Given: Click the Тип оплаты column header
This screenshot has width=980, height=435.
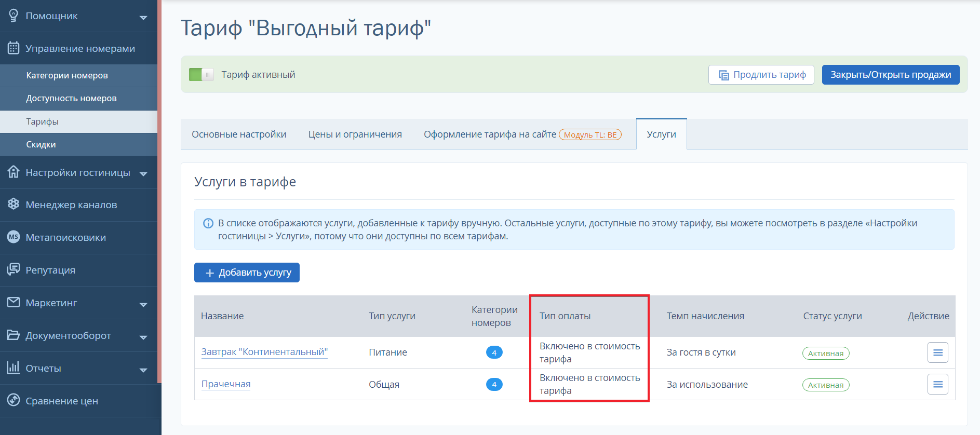Looking at the screenshot, I should pyautogui.click(x=565, y=316).
